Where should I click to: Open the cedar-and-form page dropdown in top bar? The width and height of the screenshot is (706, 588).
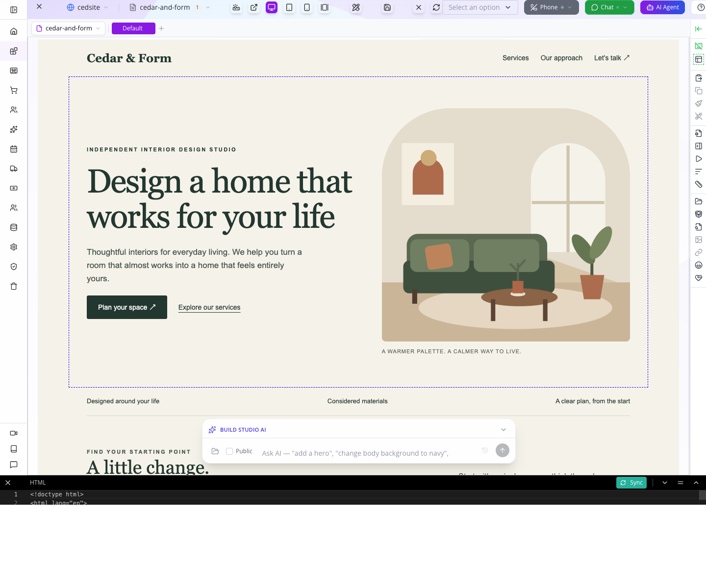pyautogui.click(x=170, y=7)
